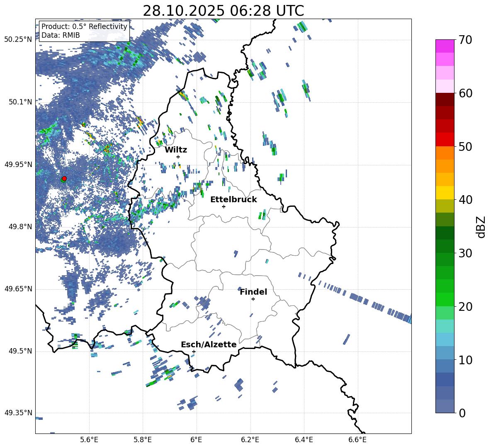Click the Esch/Alzette station cross marker
This screenshot has height=448, width=491.
point(194,351)
